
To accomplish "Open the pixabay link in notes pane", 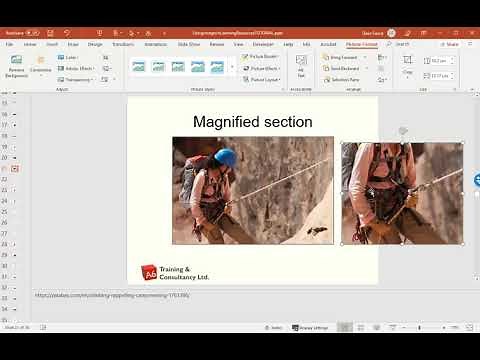I will tap(112, 295).
